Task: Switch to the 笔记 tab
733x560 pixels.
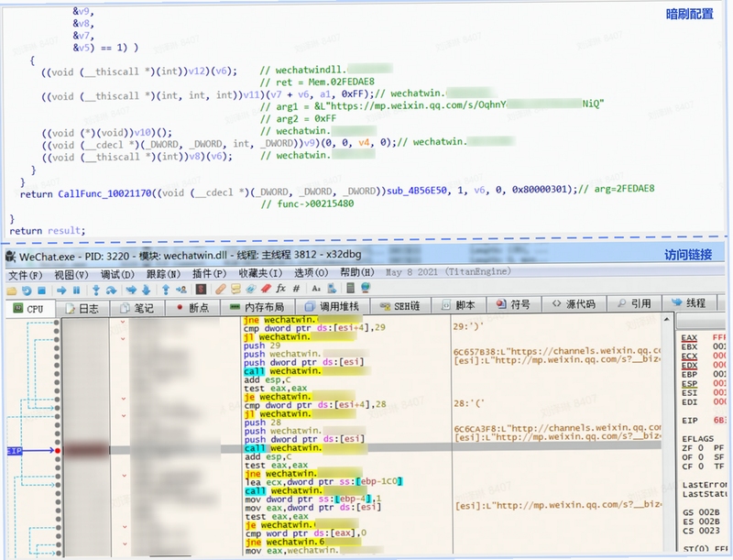Action: coord(137,308)
